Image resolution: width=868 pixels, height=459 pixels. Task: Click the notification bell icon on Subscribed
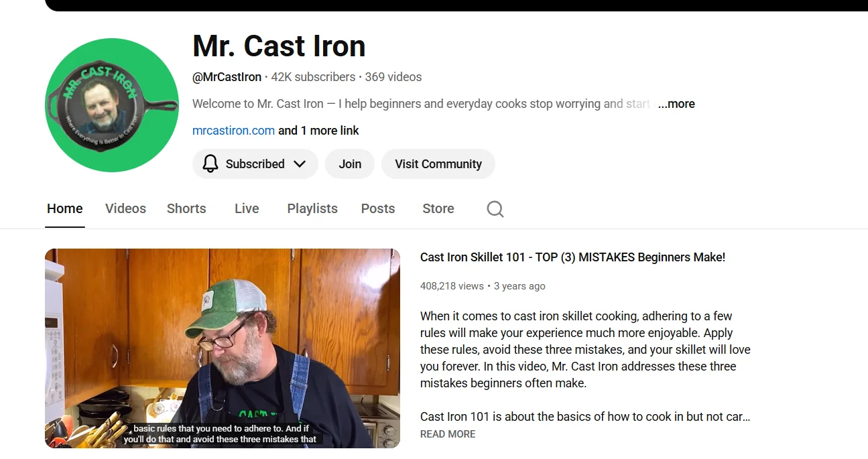[210, 163]
